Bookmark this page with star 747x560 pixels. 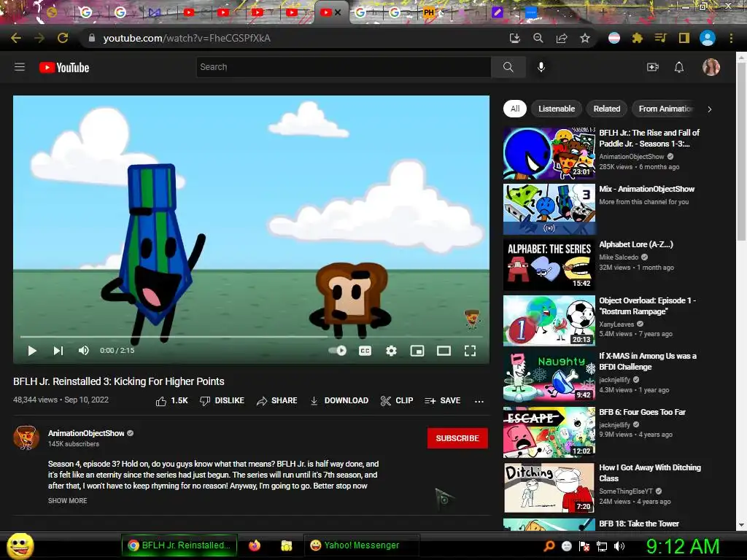coord(585,38)
